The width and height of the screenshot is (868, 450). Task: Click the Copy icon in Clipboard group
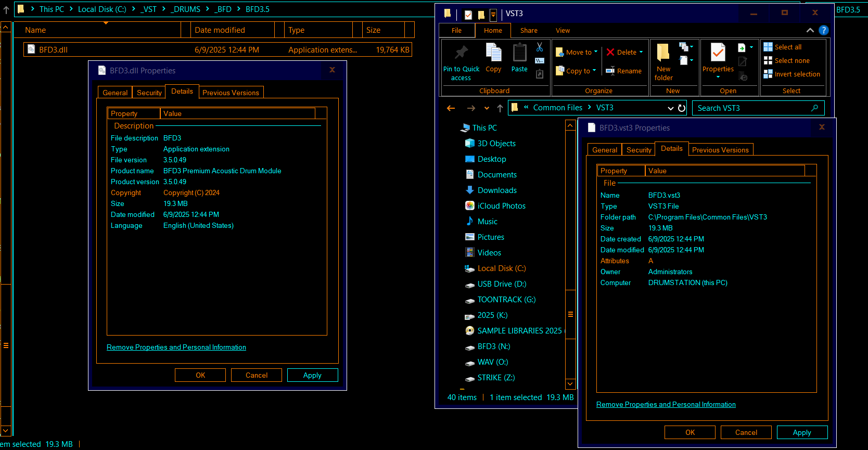[x=493, y=53]
